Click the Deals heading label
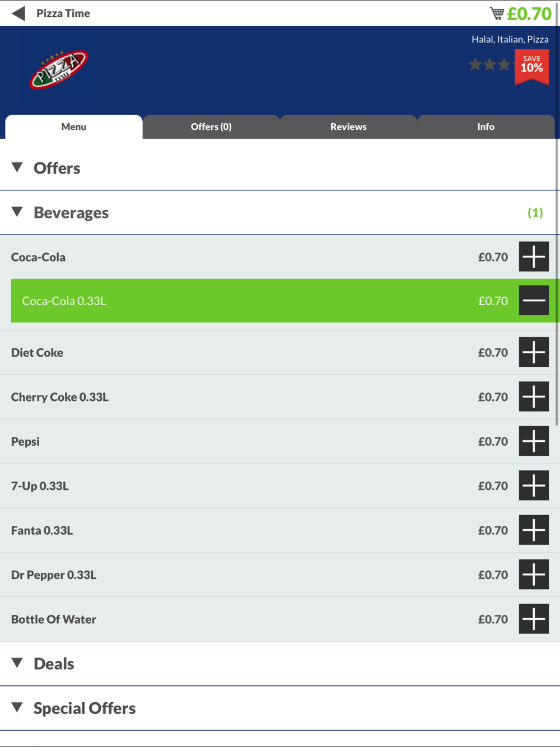This screenshot has height=747, width=560. [x=54, y=664]
